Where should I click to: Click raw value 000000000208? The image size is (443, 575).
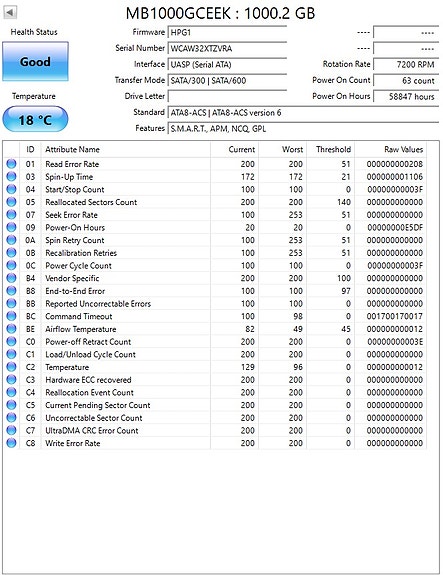click(395, 164)
